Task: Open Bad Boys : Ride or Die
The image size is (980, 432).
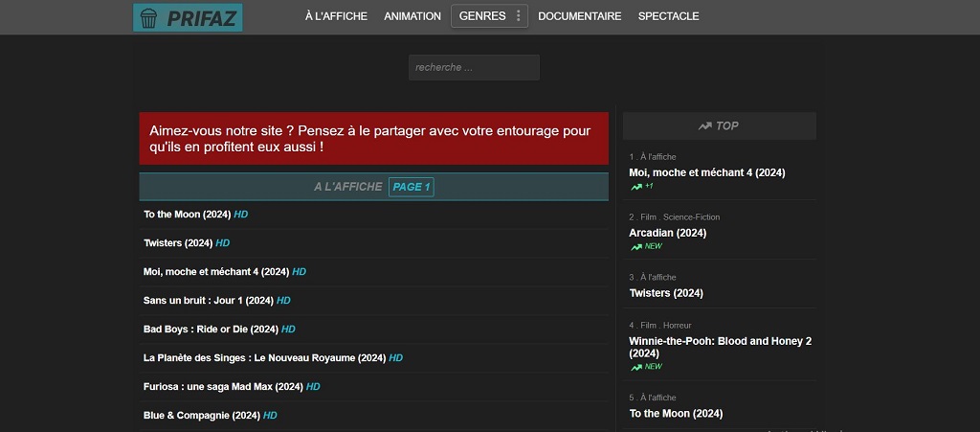Action: tap(211, 330)
